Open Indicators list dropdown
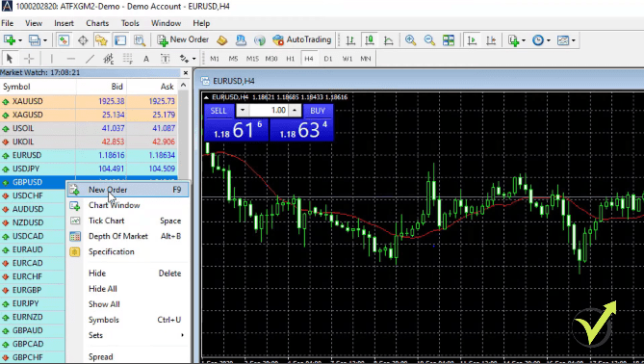This screenshot has height=364, width=644. (517, 39)
